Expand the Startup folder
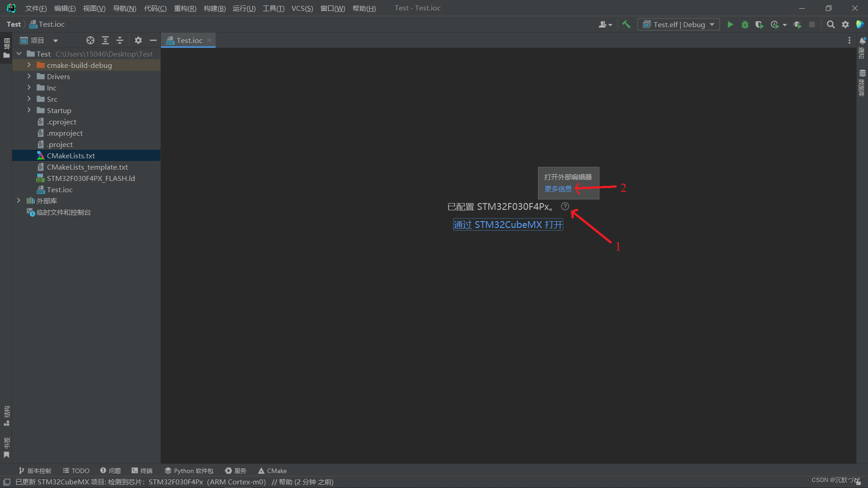 [29, 110]
